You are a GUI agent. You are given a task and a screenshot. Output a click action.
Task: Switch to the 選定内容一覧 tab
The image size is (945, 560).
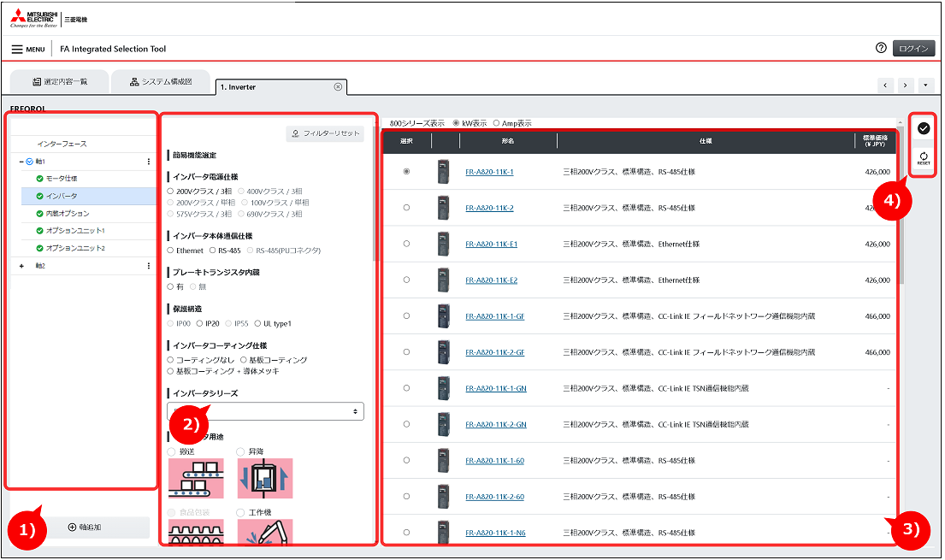[x=60, y=82]
